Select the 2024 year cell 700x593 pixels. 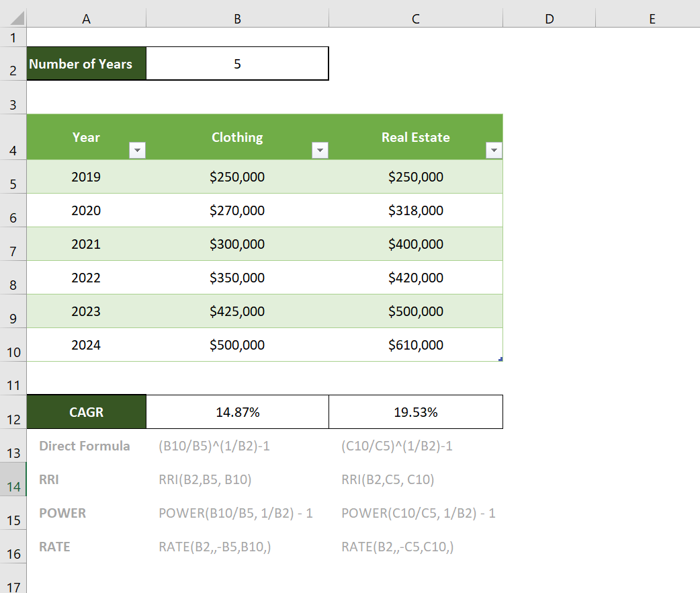86,345
